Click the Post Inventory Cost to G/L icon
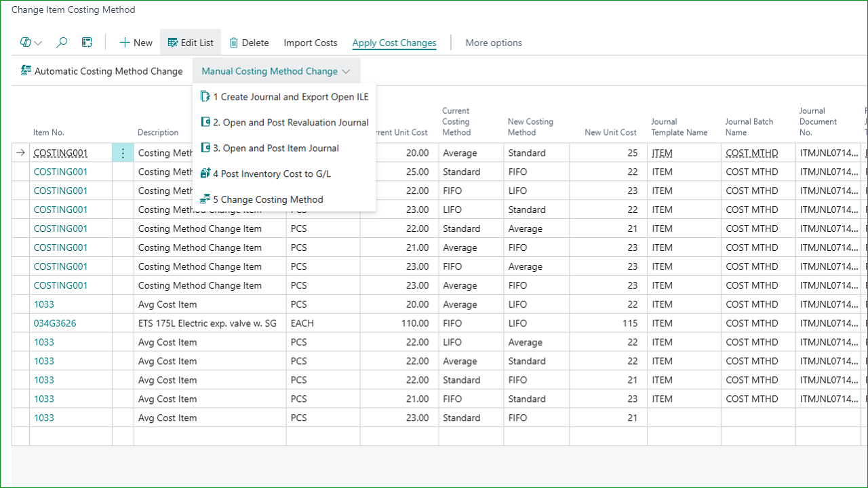This screenshot has width=868, height=488. pyautogui.click(x=205, y=174)
